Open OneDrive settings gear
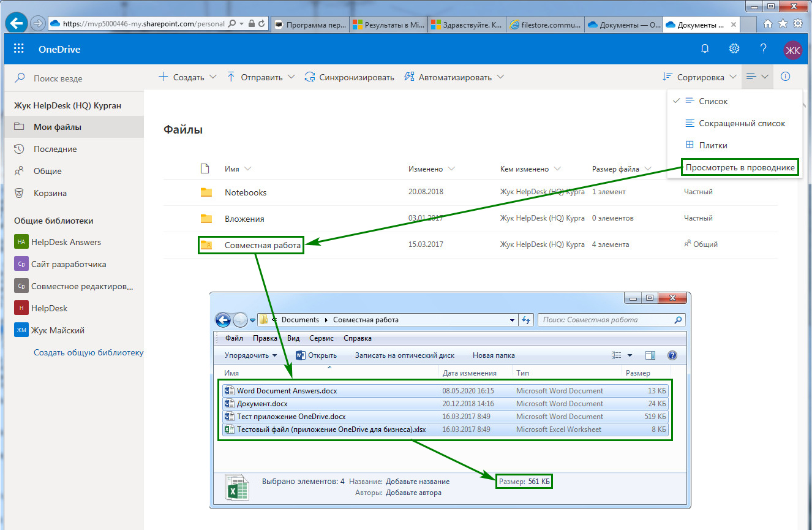 tap(734, 50)
